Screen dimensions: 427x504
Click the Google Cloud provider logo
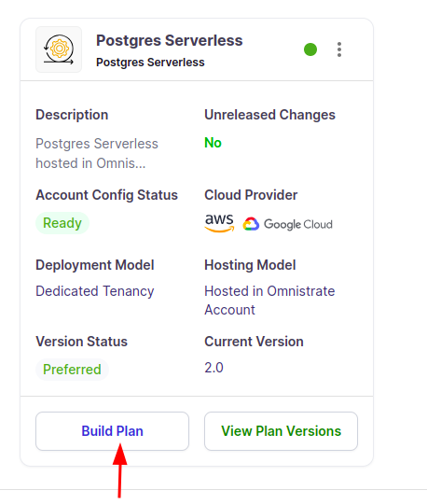(287, 224)
